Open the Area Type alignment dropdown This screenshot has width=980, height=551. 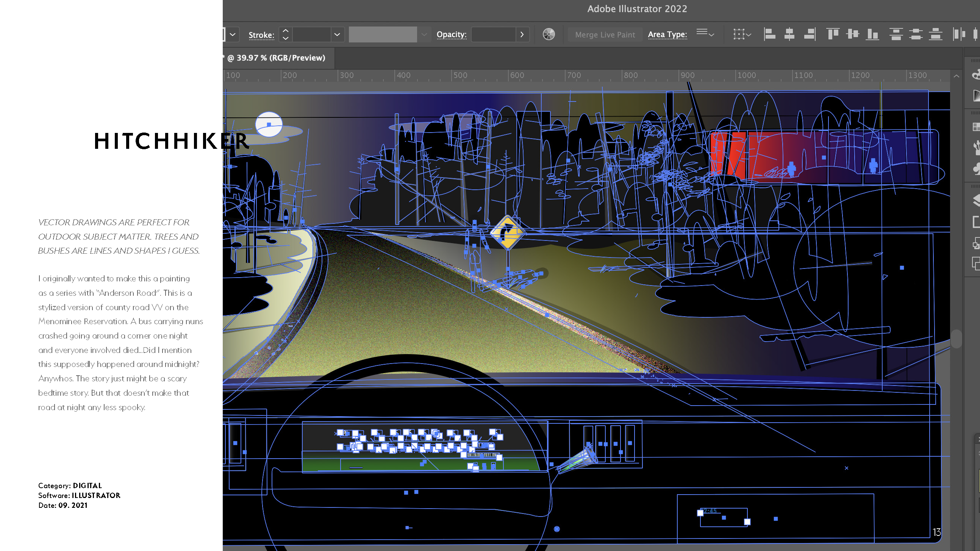click(705, 34)
